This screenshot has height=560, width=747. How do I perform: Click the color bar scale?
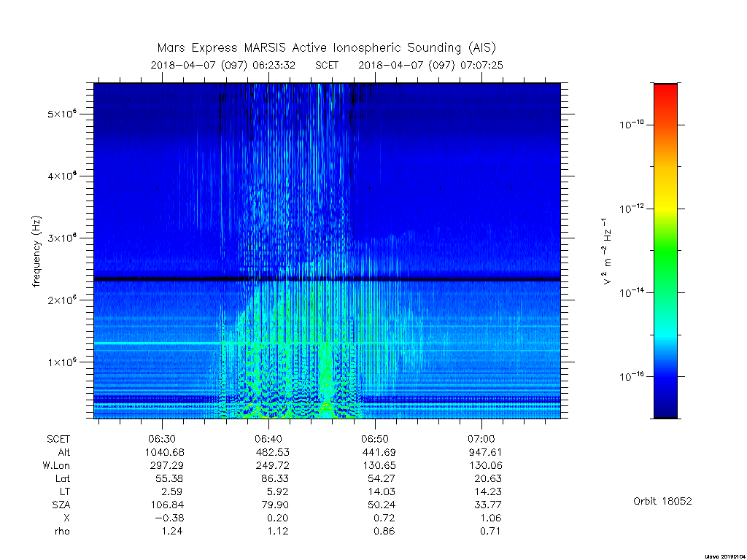coord(665,251)
